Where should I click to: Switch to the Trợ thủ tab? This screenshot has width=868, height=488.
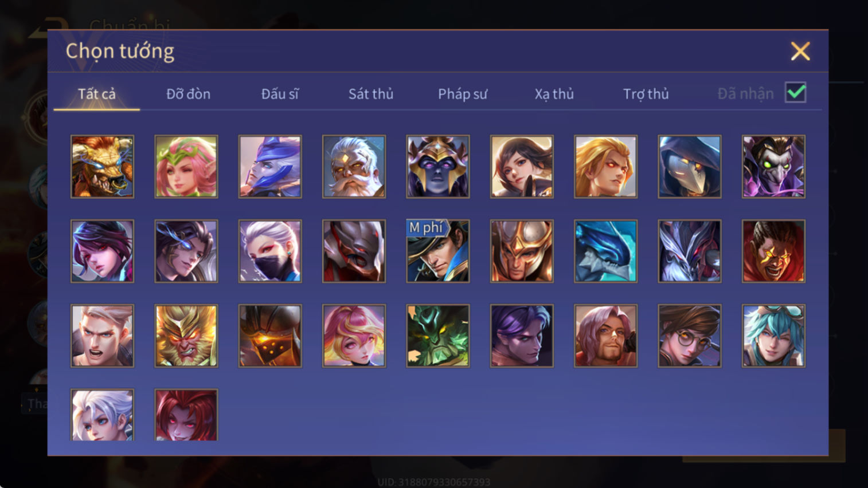pyautogui.click(x=646, y=94)
